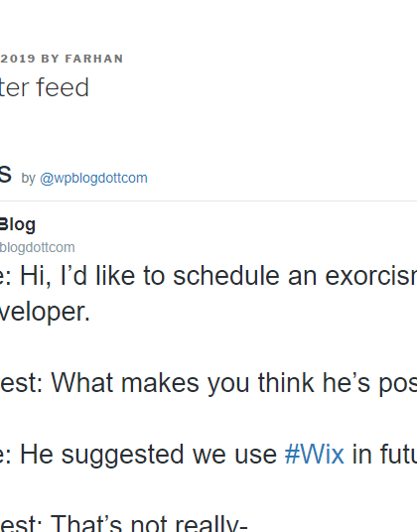Image resolution: width=417 pixels, height=532 pixels.
Task: Click the word 'schedule' in the tweet
Action: 226,276
